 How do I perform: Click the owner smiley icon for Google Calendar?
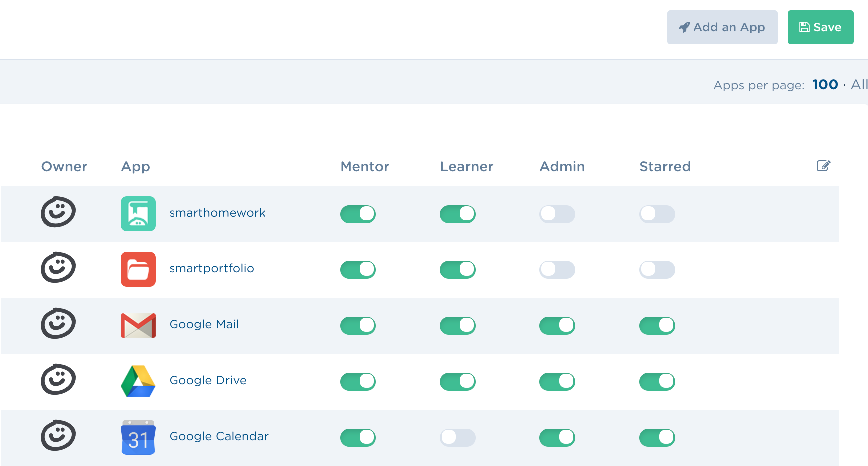click(58, 435)
